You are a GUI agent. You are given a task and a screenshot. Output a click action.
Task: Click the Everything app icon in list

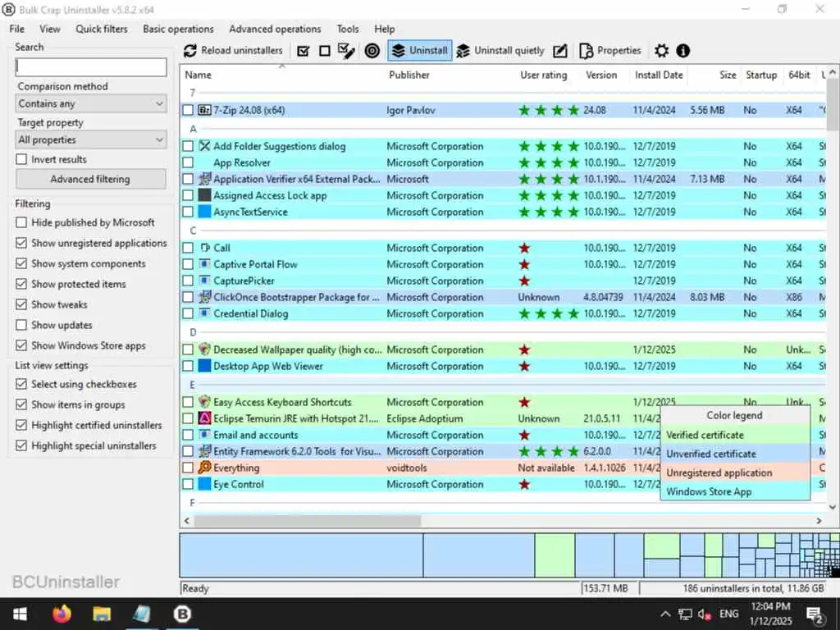(204, 467)
